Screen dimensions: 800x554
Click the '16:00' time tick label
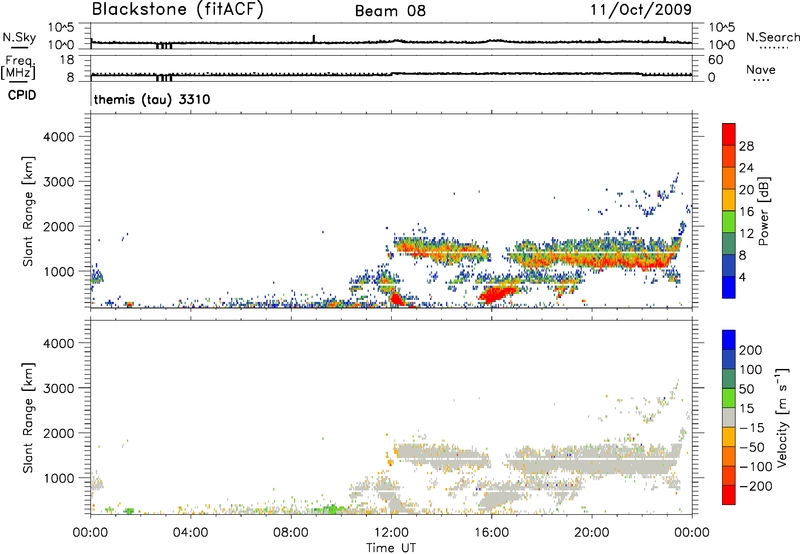point(492,533)
